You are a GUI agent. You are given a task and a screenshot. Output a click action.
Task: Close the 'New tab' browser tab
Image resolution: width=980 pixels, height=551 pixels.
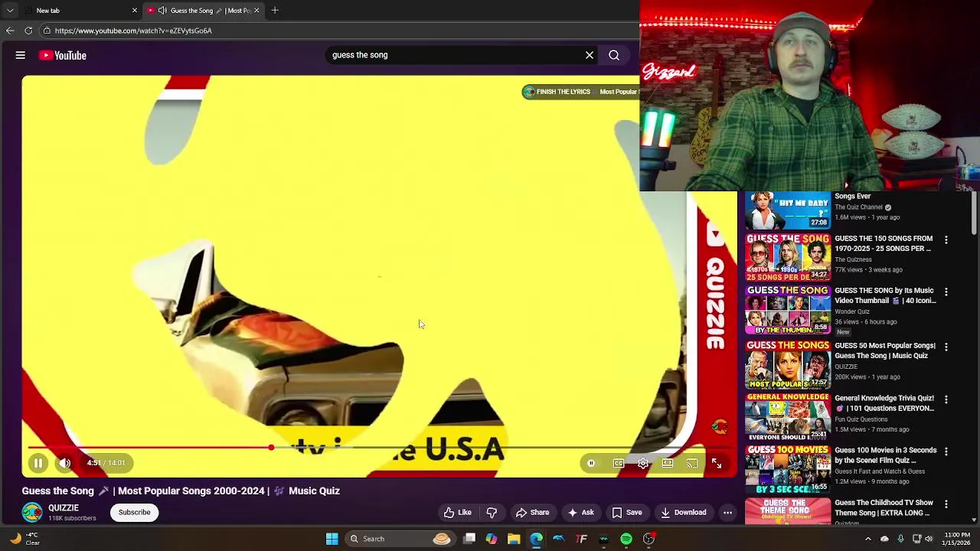point(135,11)
